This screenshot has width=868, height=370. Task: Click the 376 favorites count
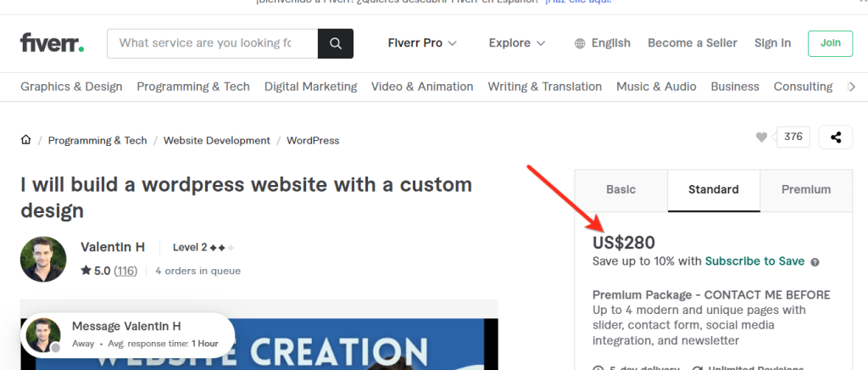click(793, 137)
